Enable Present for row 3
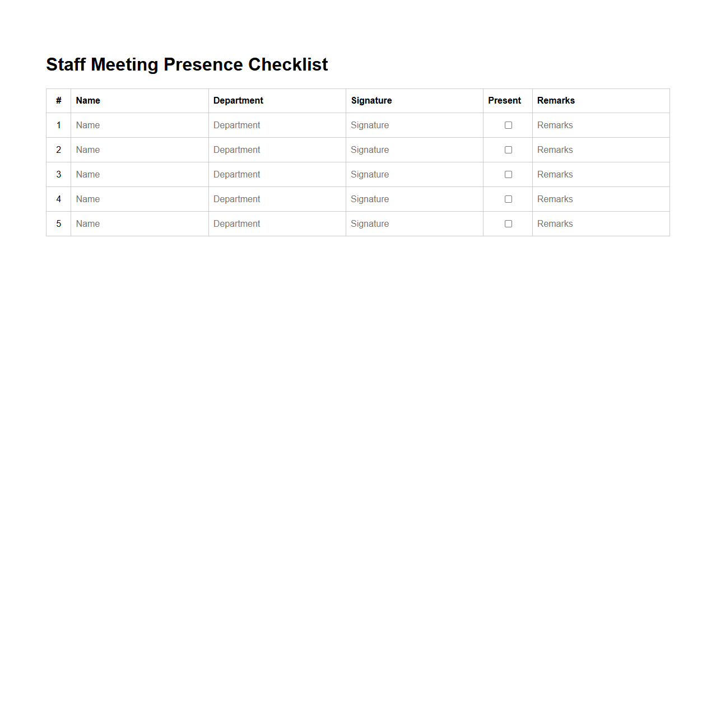The image size is (716, 728). coord(508,174)
